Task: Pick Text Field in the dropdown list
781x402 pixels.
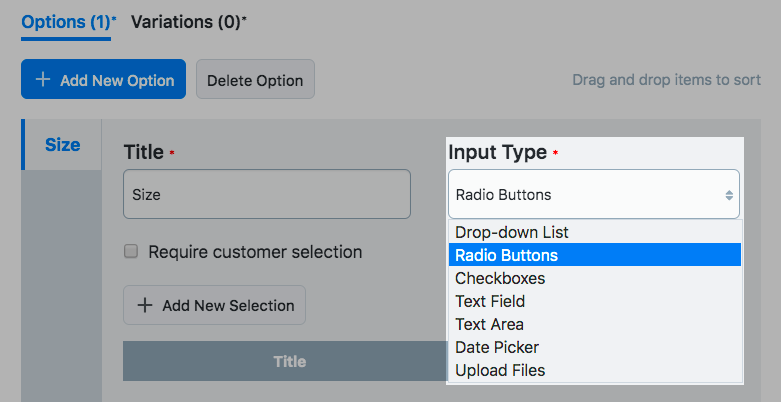Action: (490, 301)
